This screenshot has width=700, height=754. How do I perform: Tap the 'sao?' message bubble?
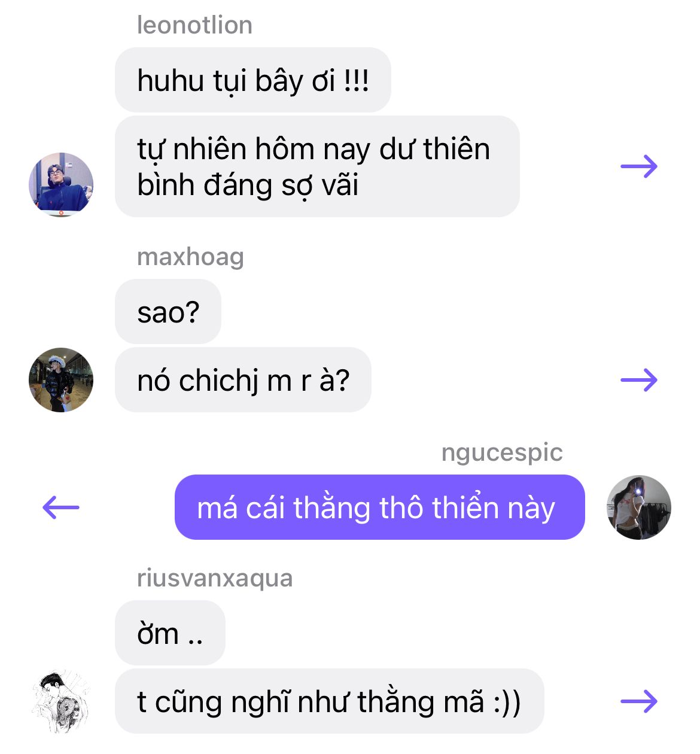168,312
